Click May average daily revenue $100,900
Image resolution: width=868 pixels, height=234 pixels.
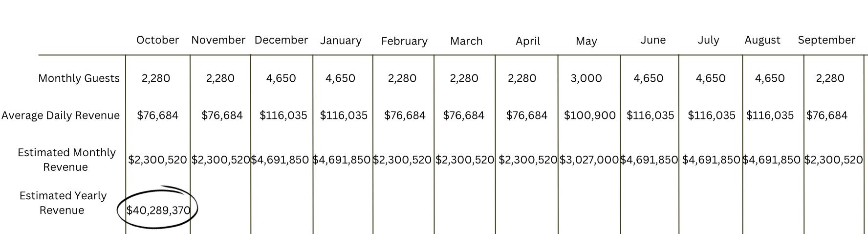pos(589,116)
